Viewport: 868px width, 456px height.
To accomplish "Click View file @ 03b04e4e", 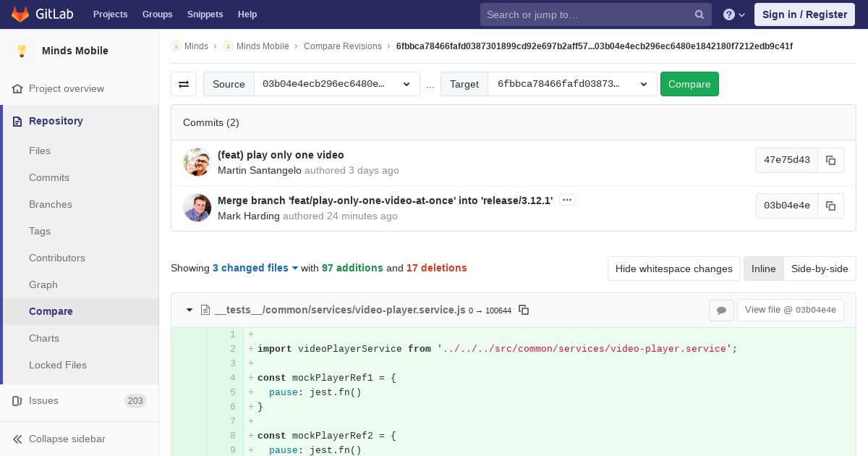I will click(x=790, y=310).
